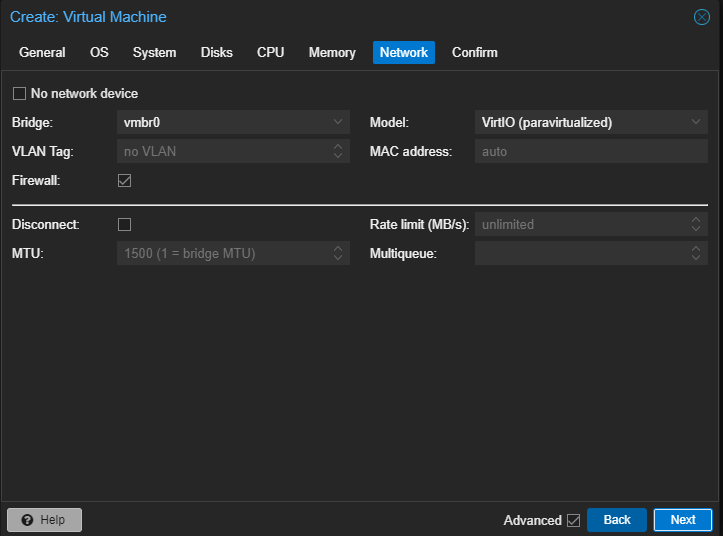Switch to the General tab
The height and width of the screenshot is (536, 723).
(42, 53)
